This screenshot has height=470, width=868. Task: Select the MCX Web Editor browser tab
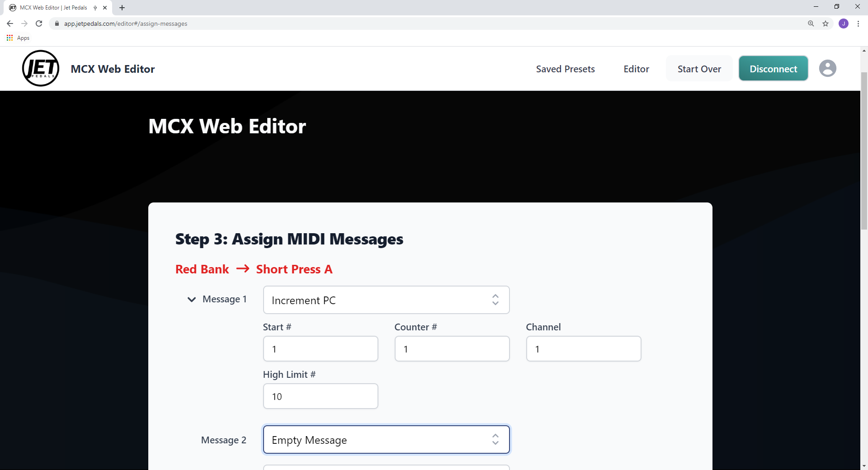[x=59, y=8]
